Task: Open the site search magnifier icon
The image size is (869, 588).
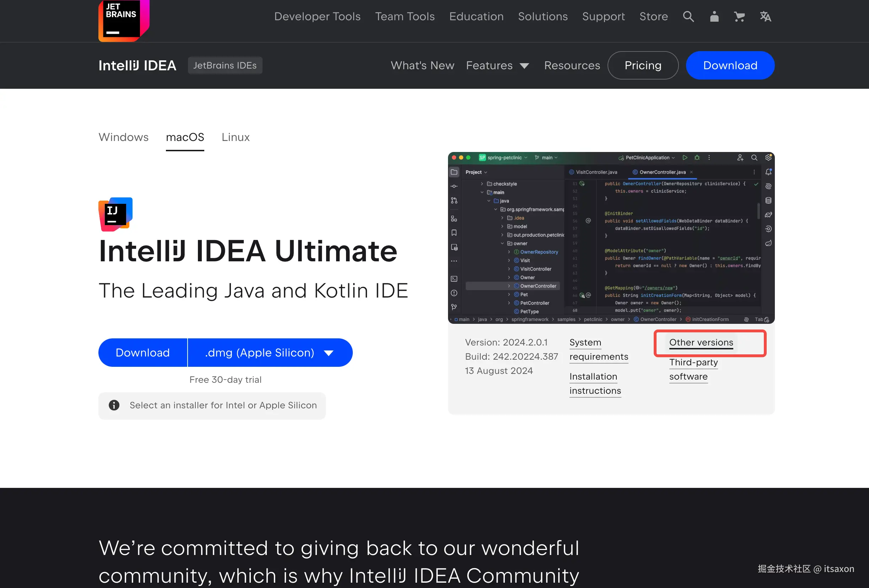Action: [x=688, y=16]
